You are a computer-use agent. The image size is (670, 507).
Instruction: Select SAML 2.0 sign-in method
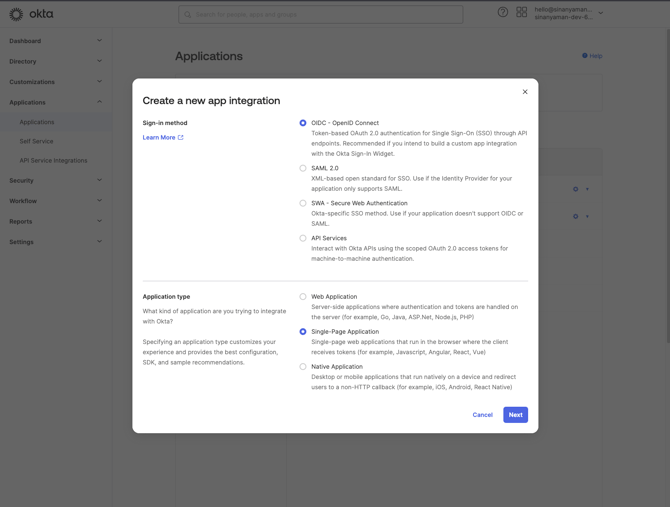[303, 168]
